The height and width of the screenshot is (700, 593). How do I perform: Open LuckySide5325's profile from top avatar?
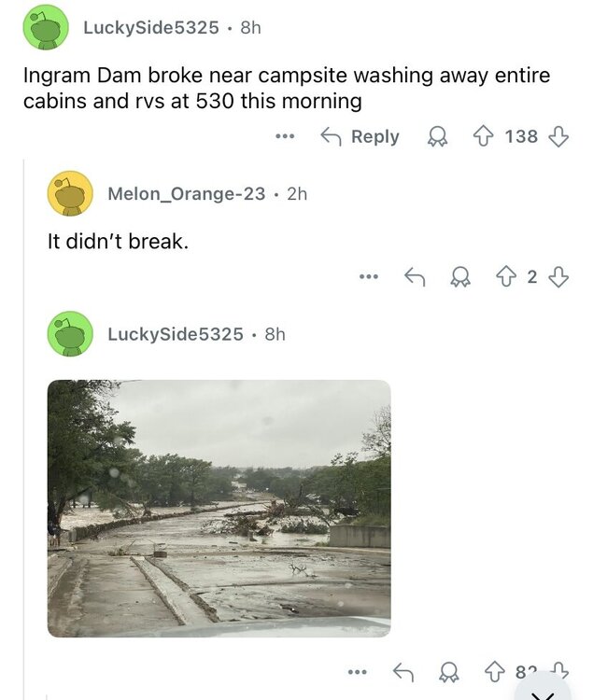(x=44, y=27)
